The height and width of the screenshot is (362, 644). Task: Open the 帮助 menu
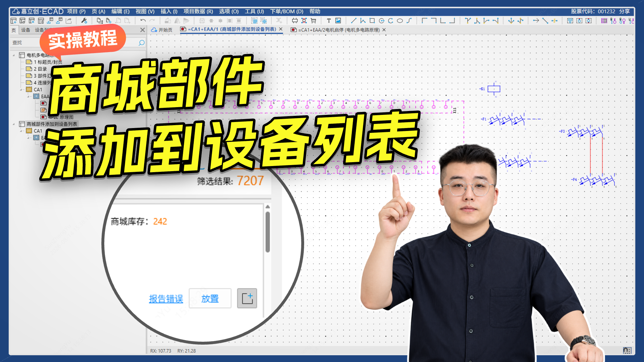click(x=315, y=11)
